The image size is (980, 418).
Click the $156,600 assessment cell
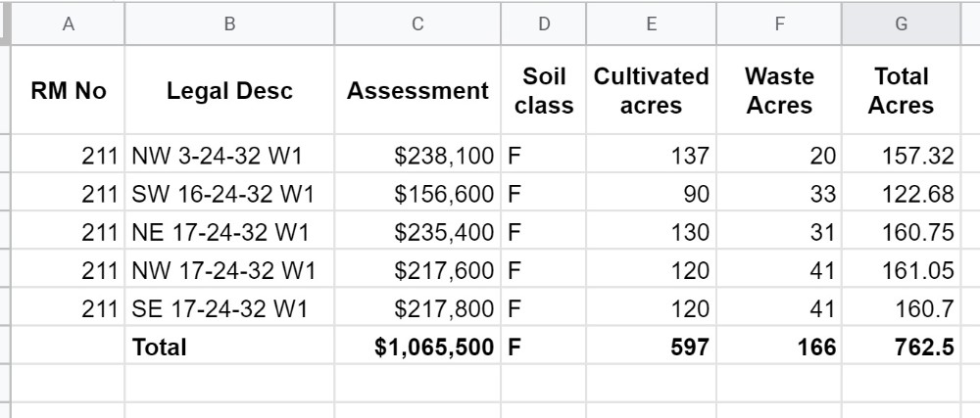click(x=417, y=193)
